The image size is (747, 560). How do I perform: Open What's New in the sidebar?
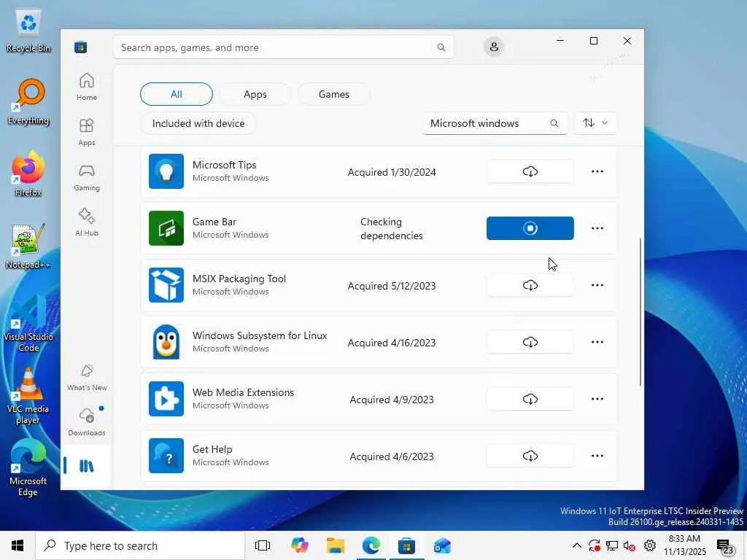pos(86,377)
